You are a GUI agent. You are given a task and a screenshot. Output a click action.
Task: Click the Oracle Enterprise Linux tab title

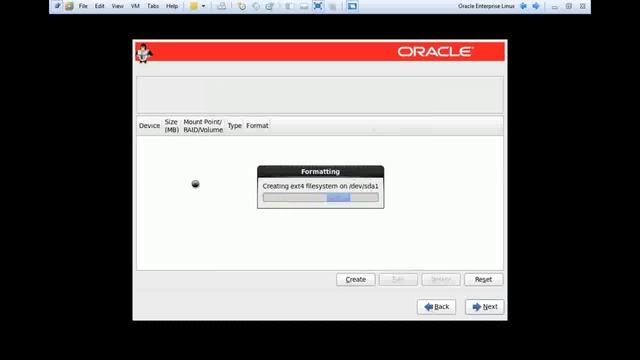click(486, 6)
